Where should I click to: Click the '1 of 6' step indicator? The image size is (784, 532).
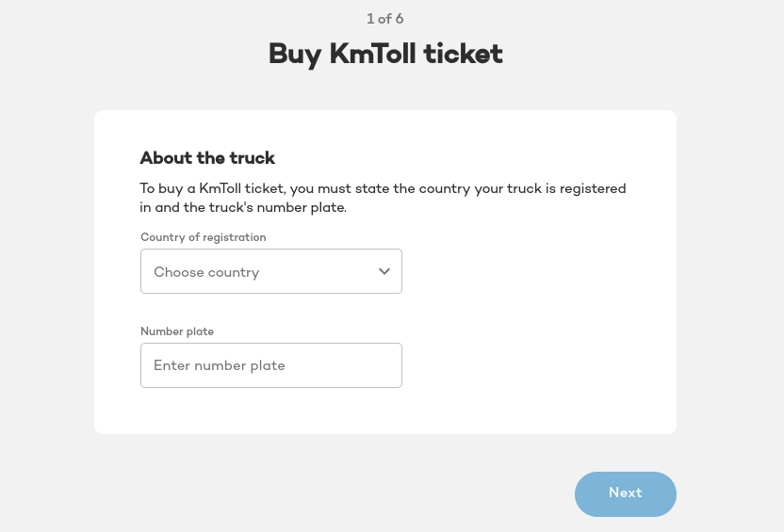click(385, 19)
